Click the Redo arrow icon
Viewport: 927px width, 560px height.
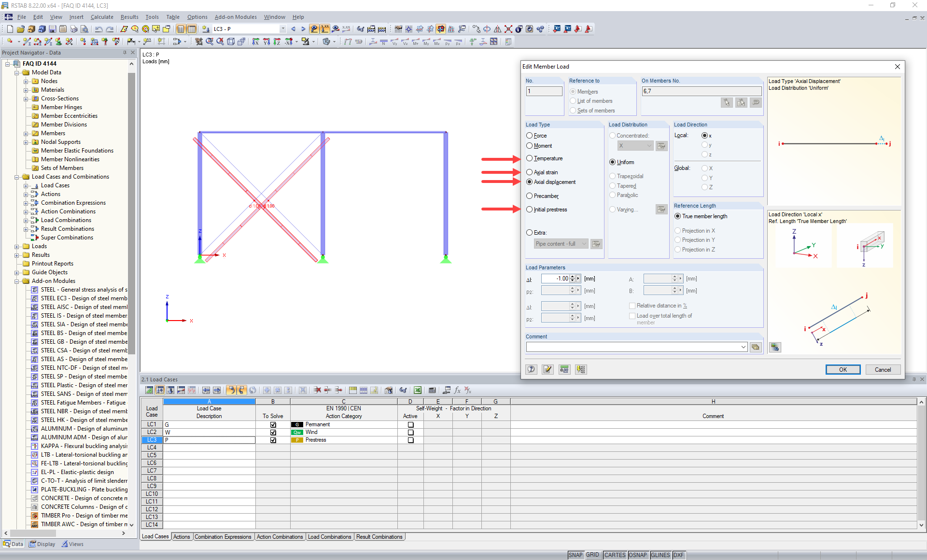(x=110, y=29)
